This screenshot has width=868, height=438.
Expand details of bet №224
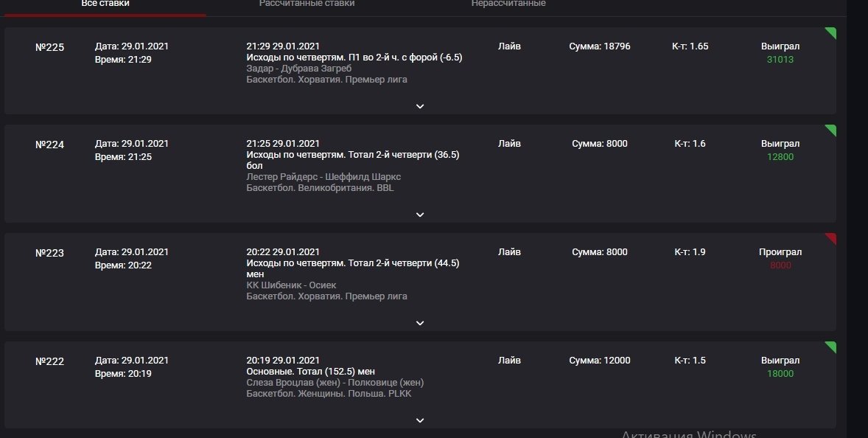[420, 215]
